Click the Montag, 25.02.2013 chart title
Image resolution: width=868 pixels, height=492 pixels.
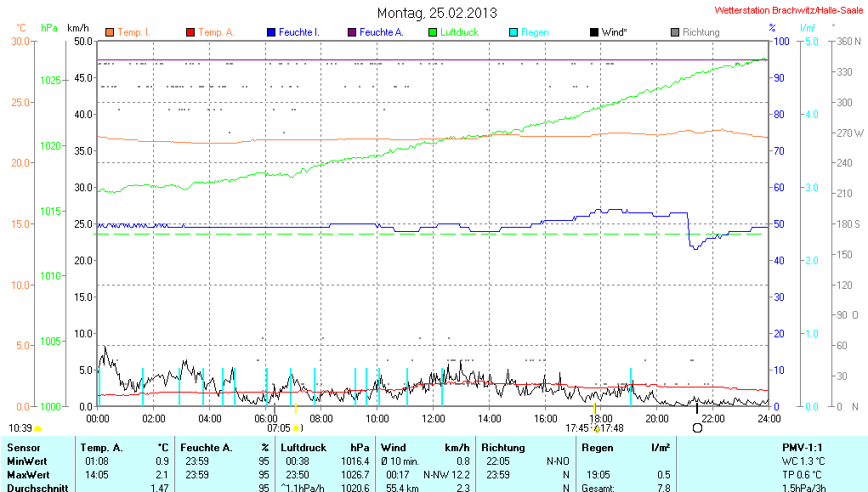click(437, 13)
